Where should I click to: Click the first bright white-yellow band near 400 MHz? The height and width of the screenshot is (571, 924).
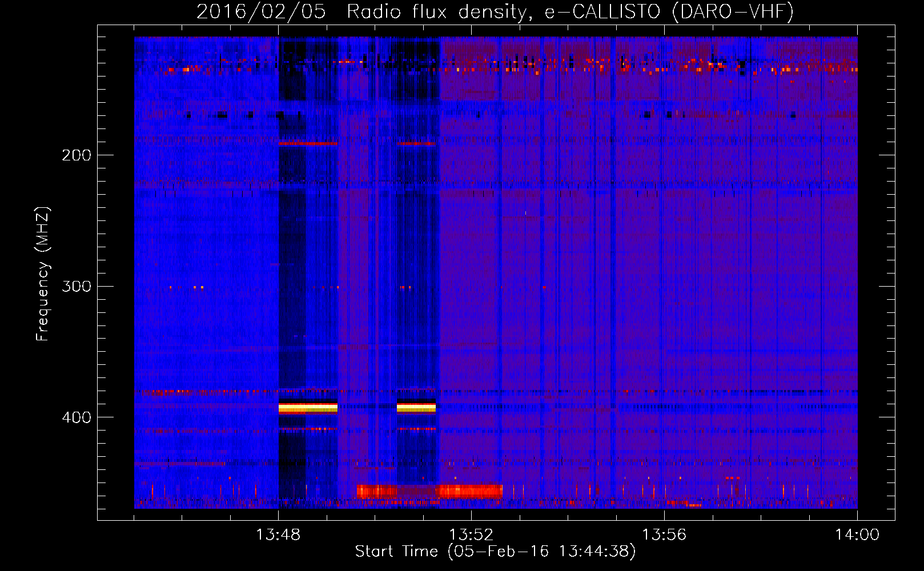(x=308, y=407)
